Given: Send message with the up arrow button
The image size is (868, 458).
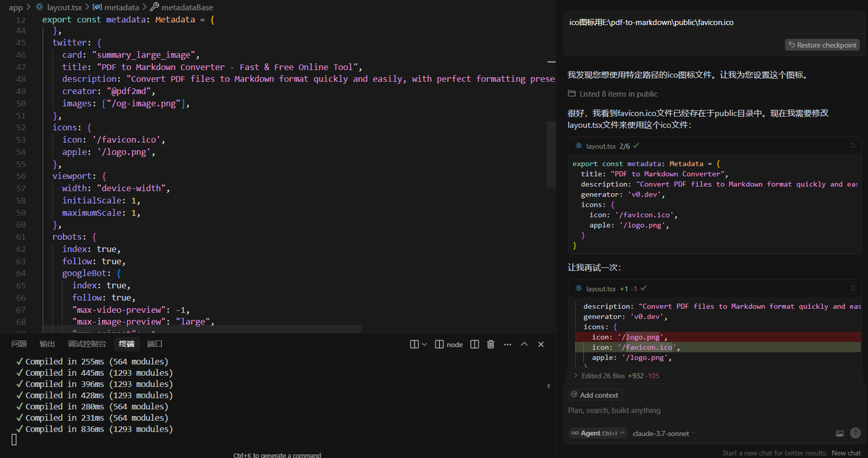Looking at the screenshot, I should click(855, 433).
